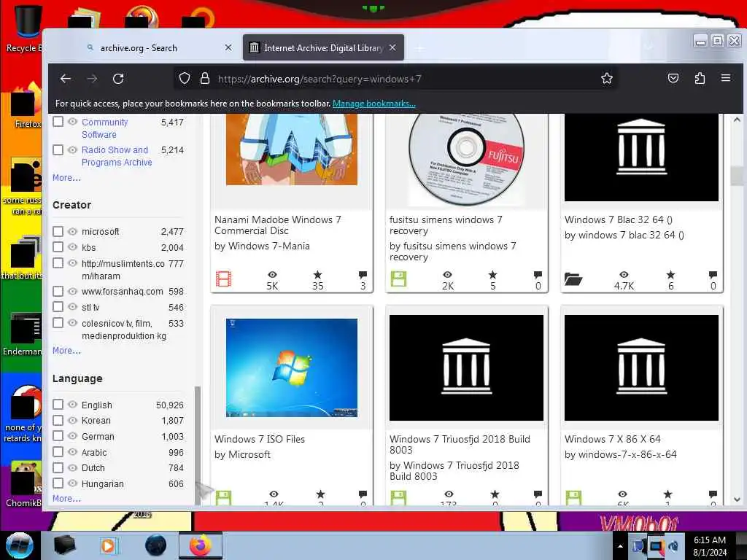Open Windows 7 Triuosfjd 2018 Build 8003 title
The image size is (747, 560).
coord(460,444)
